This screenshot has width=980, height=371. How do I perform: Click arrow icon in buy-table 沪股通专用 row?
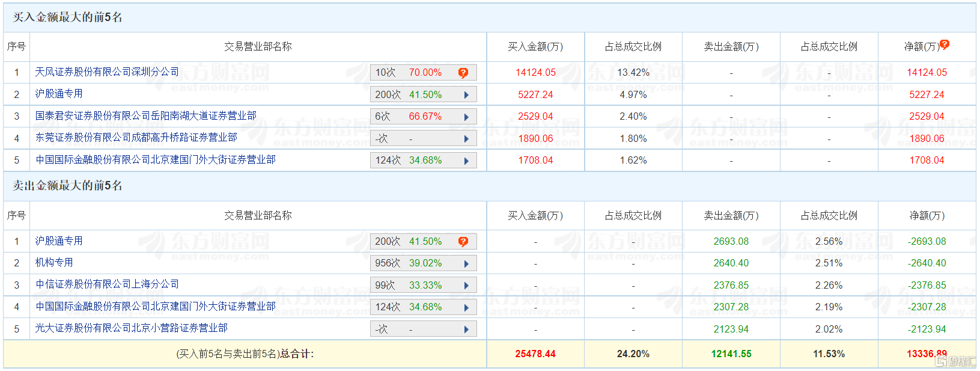pyautogui.click(x=466, y=95)
